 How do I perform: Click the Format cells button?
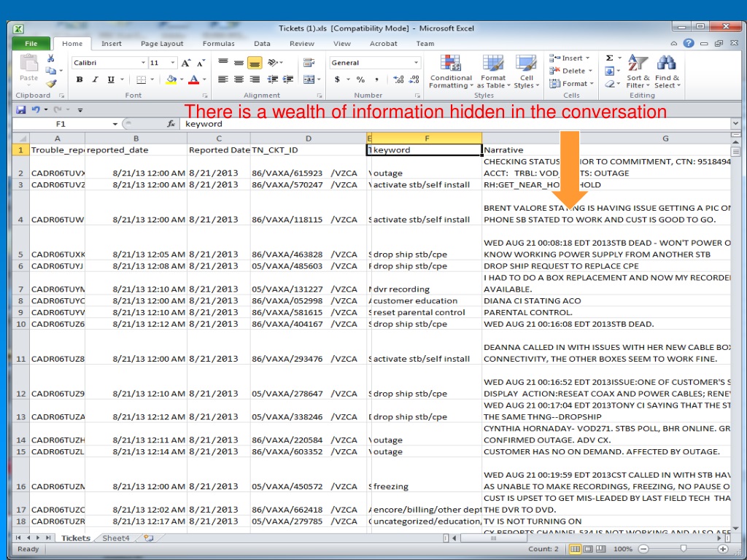[571, 84]
